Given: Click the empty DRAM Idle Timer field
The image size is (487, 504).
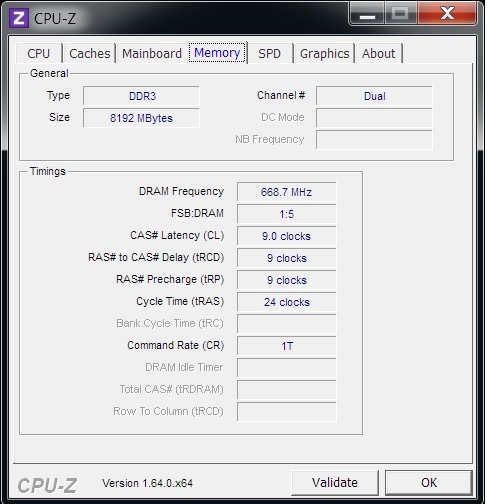Looking at the screenshot, I should pos(287,368).
